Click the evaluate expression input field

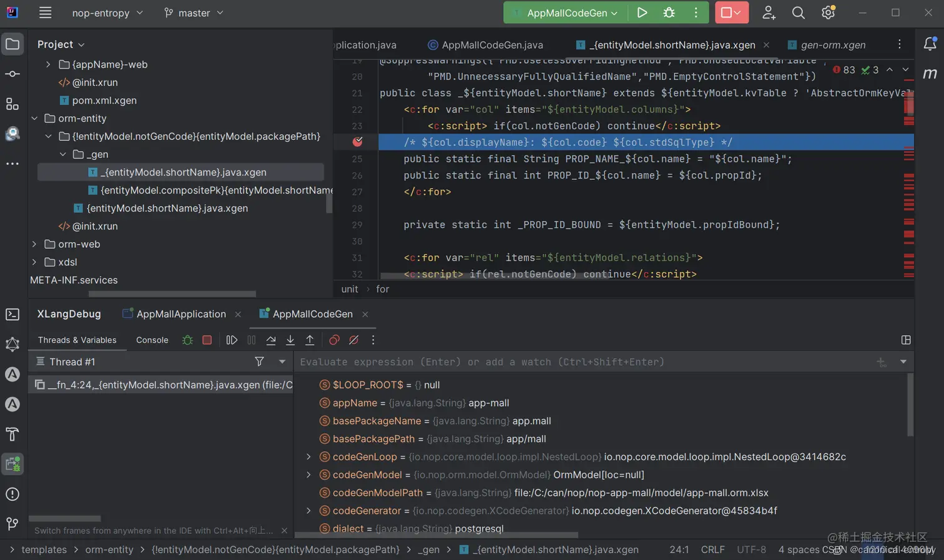584,361
